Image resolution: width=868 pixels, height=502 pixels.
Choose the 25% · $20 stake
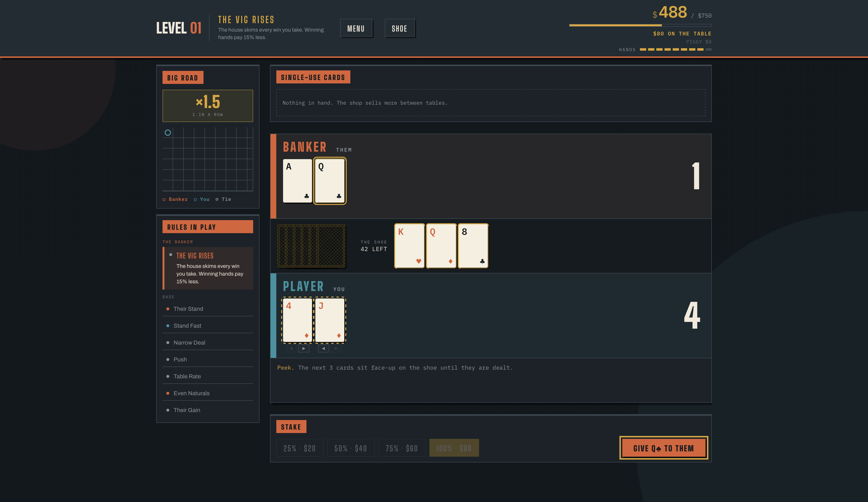point(299,448)
